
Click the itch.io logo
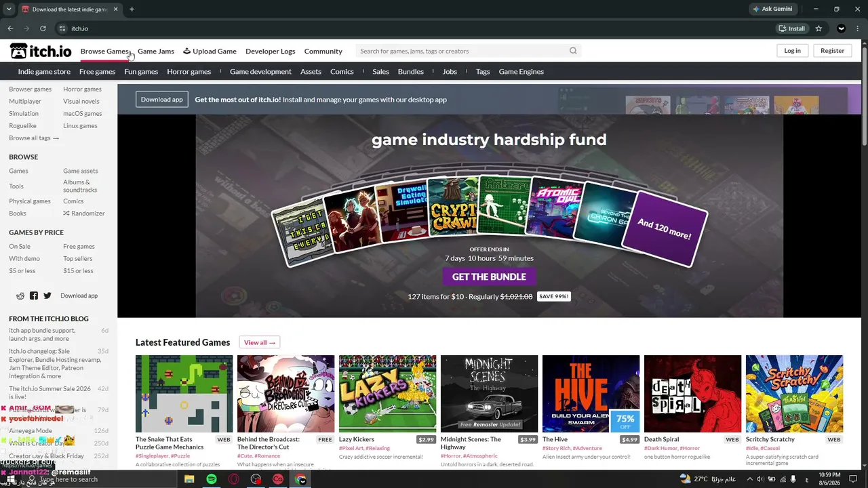click(x=41, y=51)
